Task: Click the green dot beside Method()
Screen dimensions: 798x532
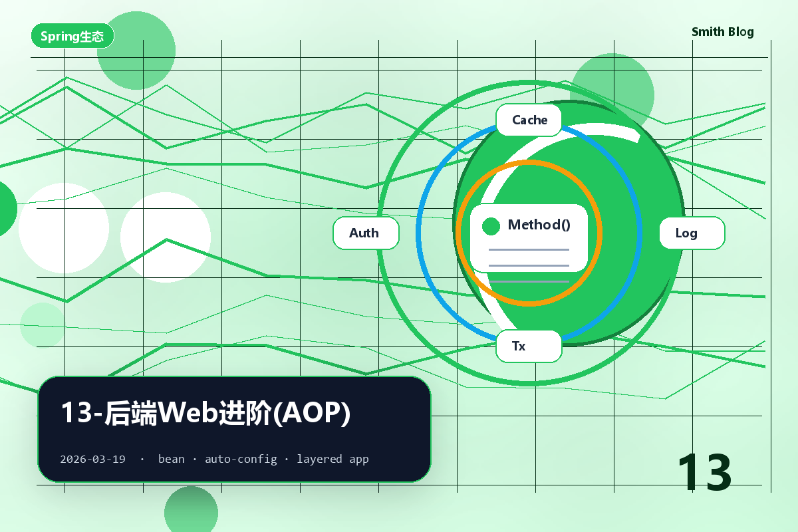Action: [491, 226]
